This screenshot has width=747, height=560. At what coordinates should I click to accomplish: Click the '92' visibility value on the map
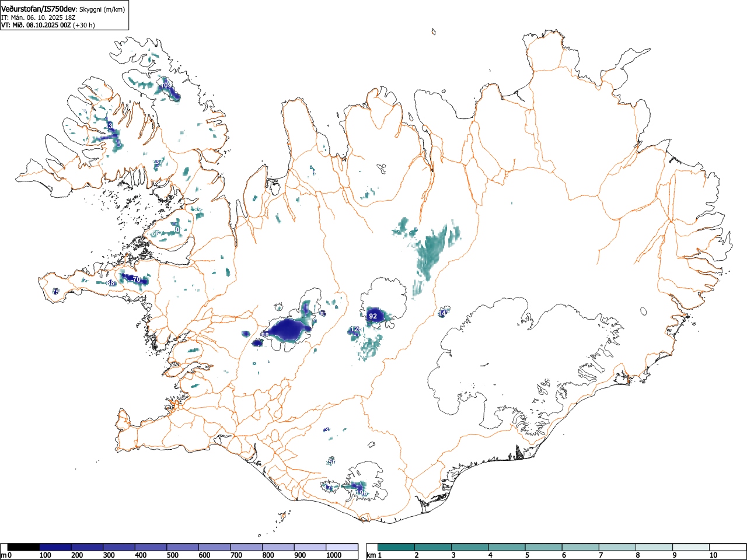click(x=373, y=316)
